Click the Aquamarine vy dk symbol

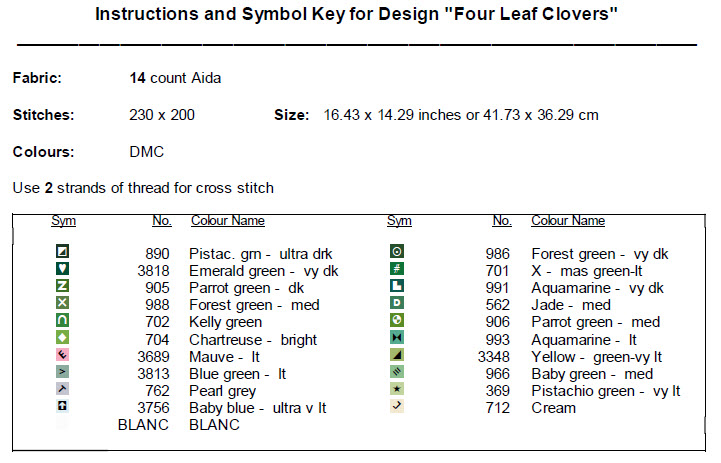tap(397, 287)
